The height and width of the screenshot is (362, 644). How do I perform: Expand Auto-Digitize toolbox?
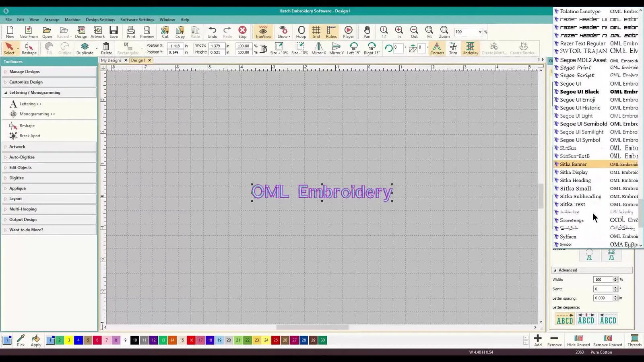49,157
